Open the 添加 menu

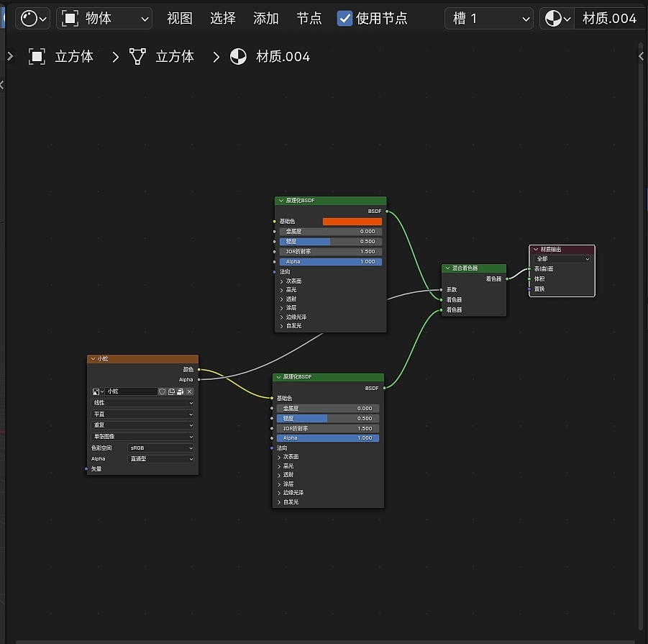tap(265, 19)
